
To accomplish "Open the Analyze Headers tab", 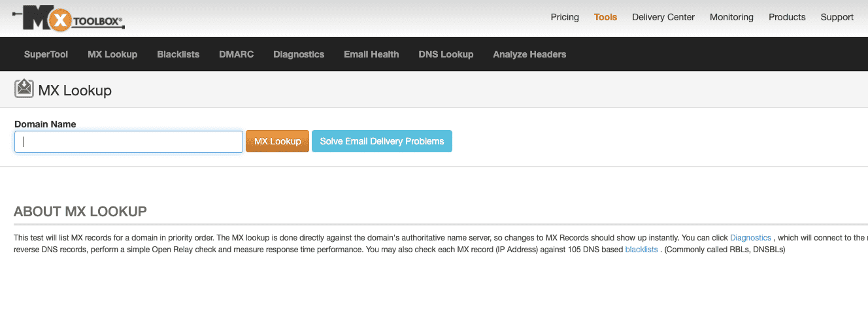I will pyautogui.click(x=529, y=54).
